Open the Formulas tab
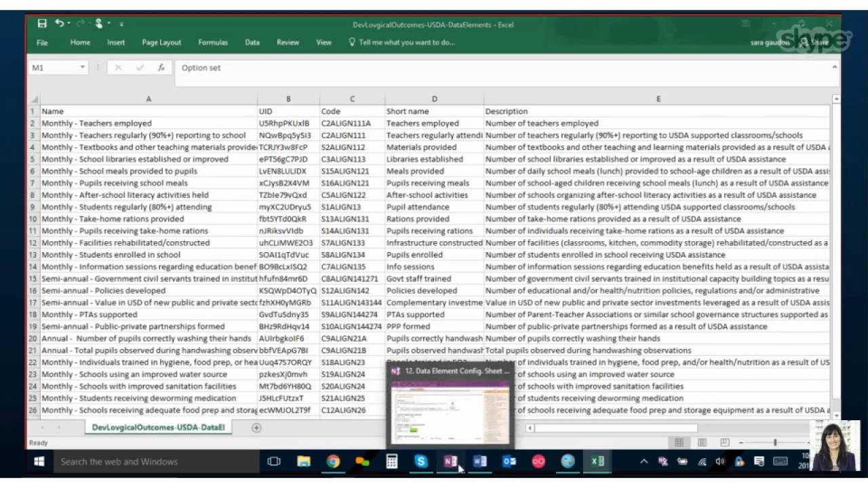This screenshot has height=488, width=868. click(x=213, y=42)
